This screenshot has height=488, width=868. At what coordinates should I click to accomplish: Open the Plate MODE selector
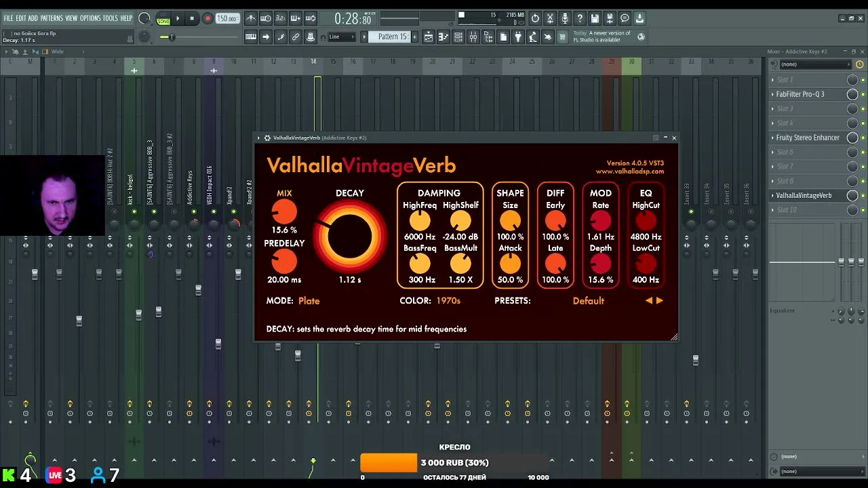(x=309, y=301)
